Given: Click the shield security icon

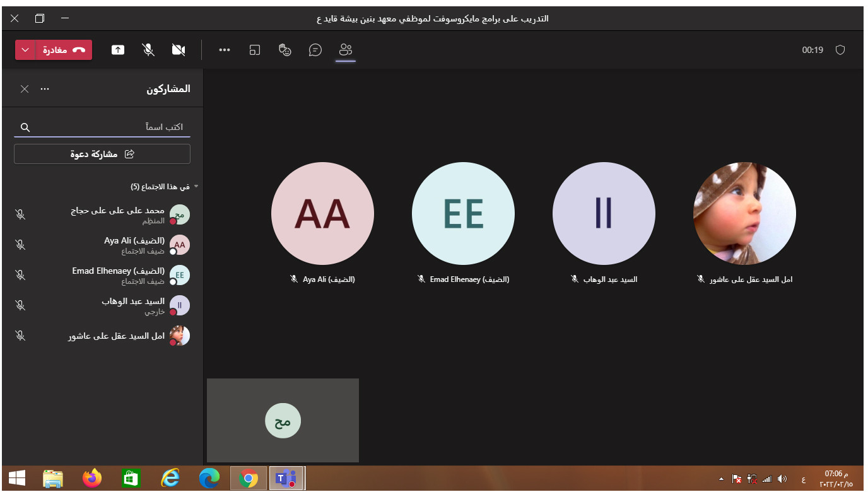Looking at the screenshot, I should [840, 50].
